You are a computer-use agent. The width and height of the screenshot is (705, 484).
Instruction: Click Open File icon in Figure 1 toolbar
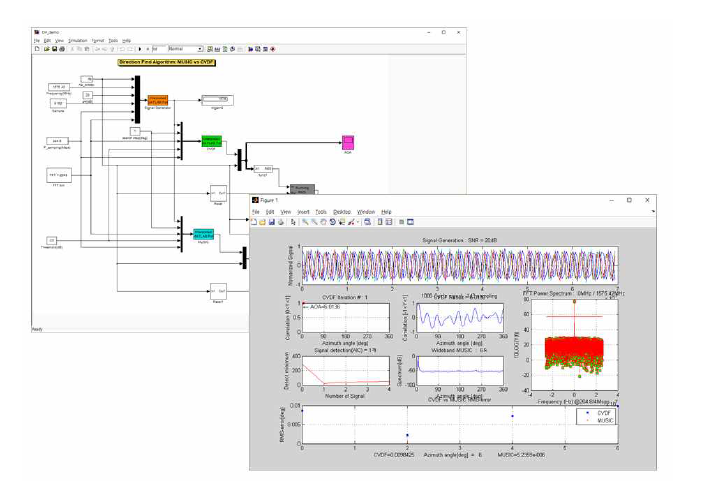[x=263, y=222]
